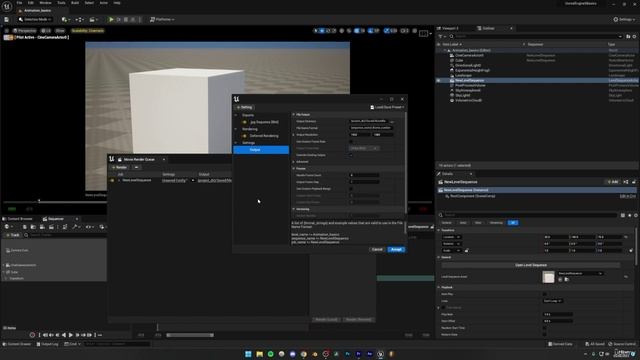Viewport: 640px width, 360px height.
Task: Expand the Advanced section in settings dialog
Action: [x=293, y=162]
